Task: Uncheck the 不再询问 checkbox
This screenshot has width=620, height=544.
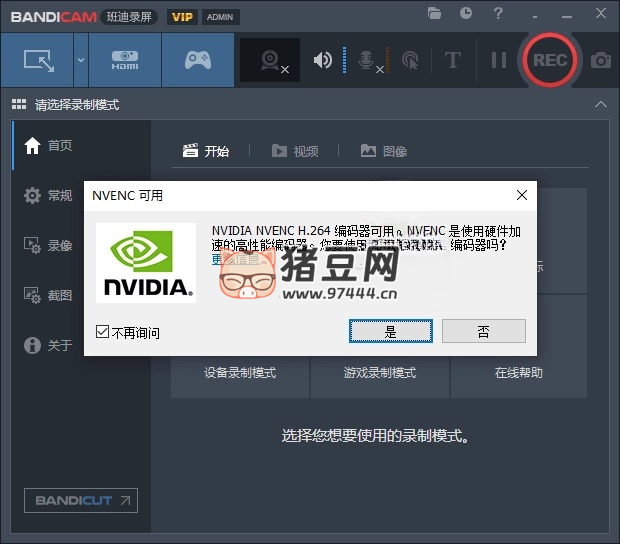Action: (102, 332)
